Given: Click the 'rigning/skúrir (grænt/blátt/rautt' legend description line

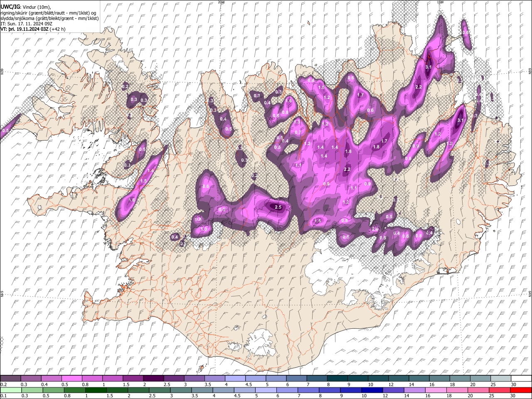Looking at the screenshot, I should [x=49, y=12].
